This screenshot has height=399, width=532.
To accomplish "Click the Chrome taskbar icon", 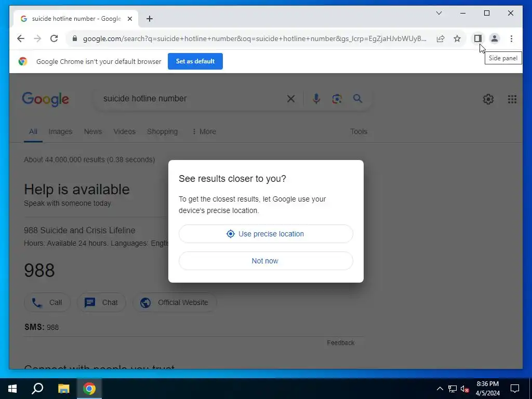I will click(89, 389).
